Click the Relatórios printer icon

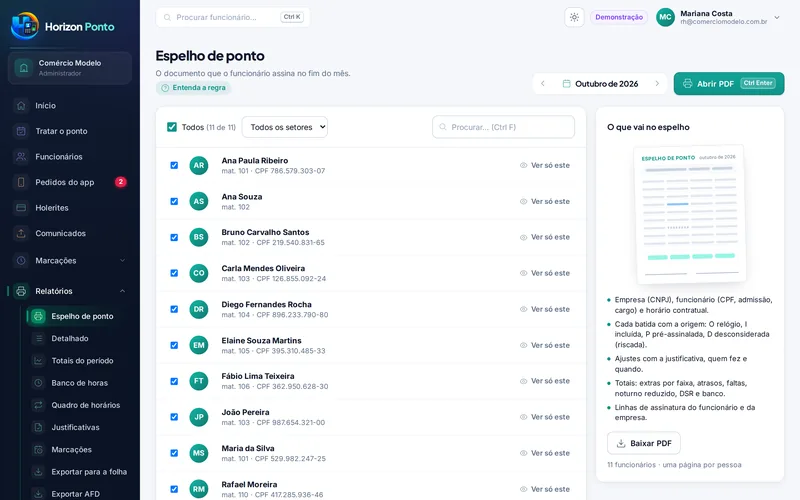click(x=21, y=291)
